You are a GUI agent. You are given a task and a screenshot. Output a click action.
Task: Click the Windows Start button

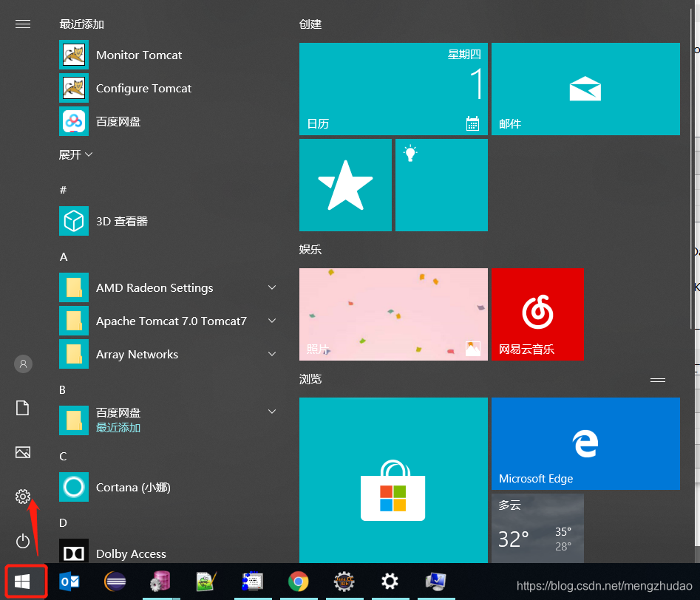(22, 582)
